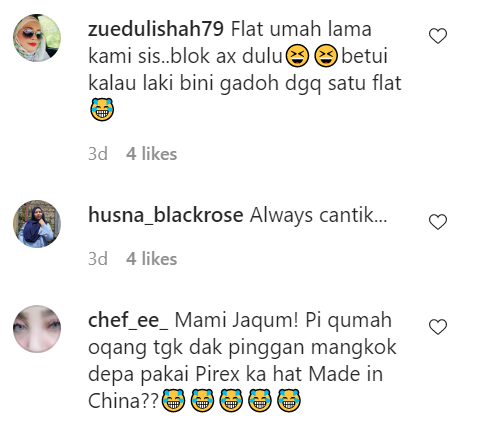Screen dimensions: 482x431
Task: View the 4 likes under husna_blackrose's comment
Action: tap(151, 259)
